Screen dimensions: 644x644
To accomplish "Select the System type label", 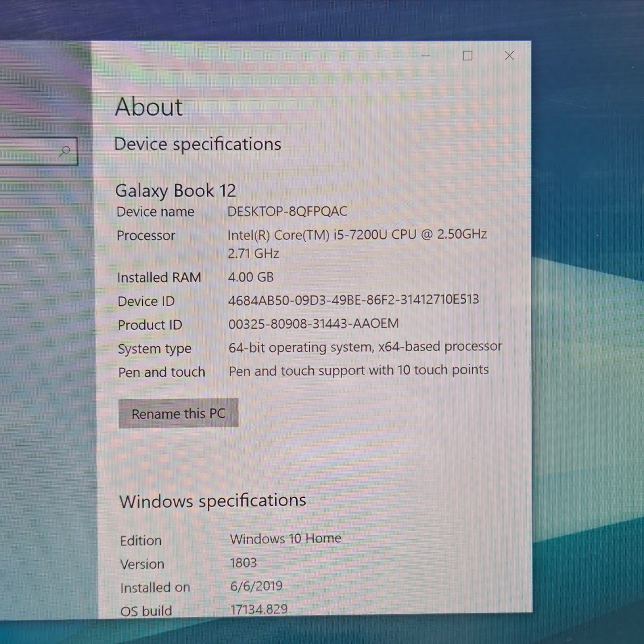I will point(155,349).
